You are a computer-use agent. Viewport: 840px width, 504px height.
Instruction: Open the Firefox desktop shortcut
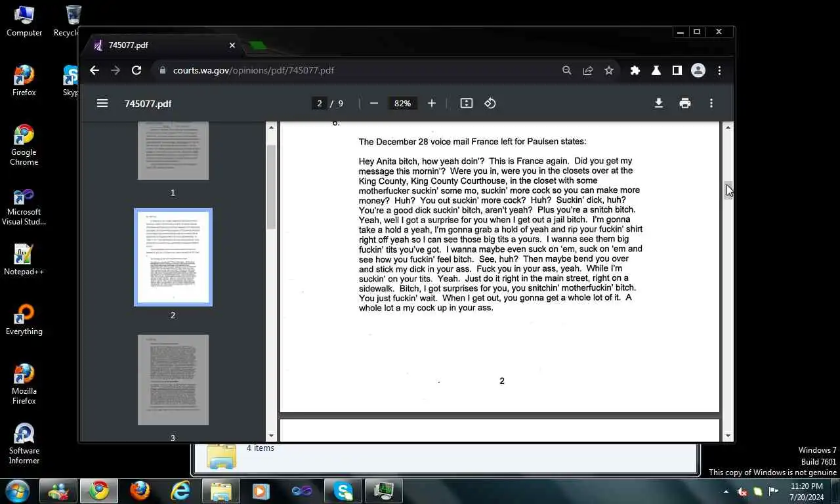24,81
